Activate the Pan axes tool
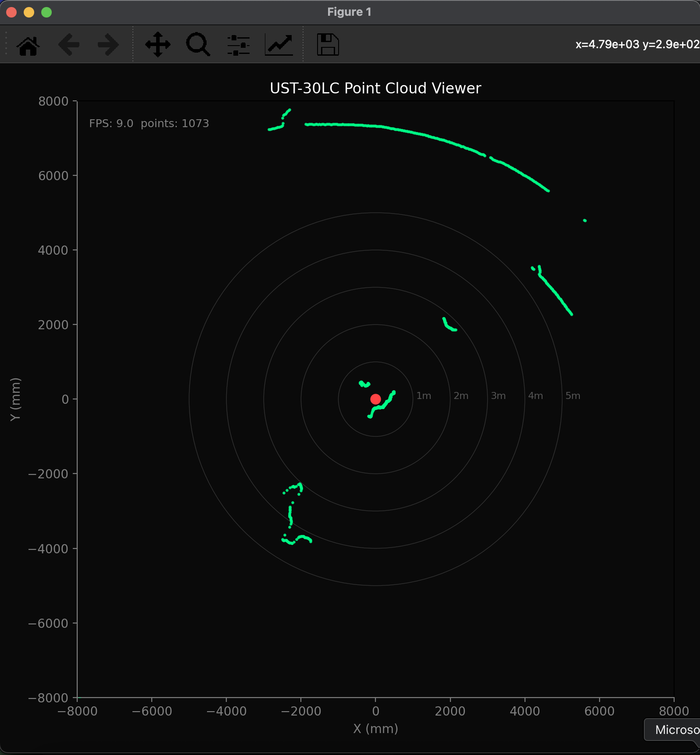Viewport: 700px width, 755px height. (158, 45)
